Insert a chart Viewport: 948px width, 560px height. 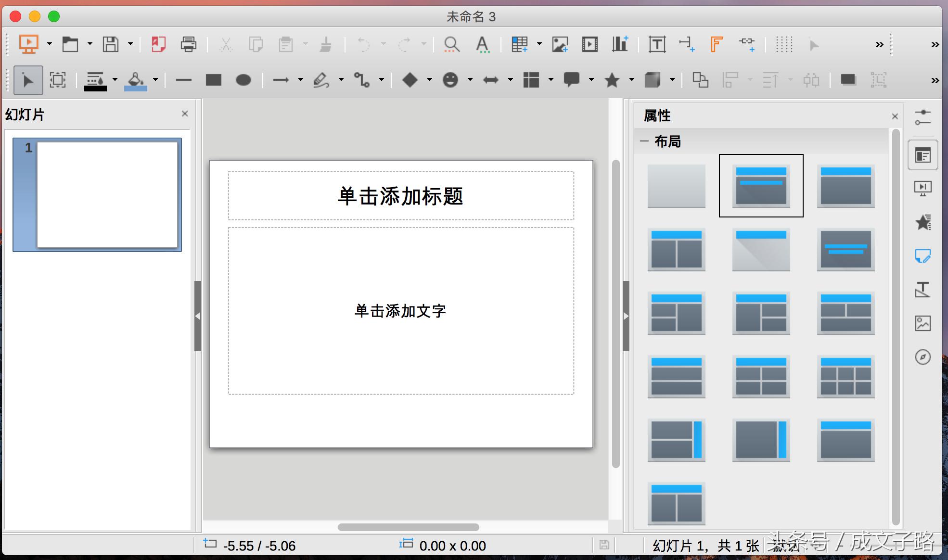click(x=620, y=44)
